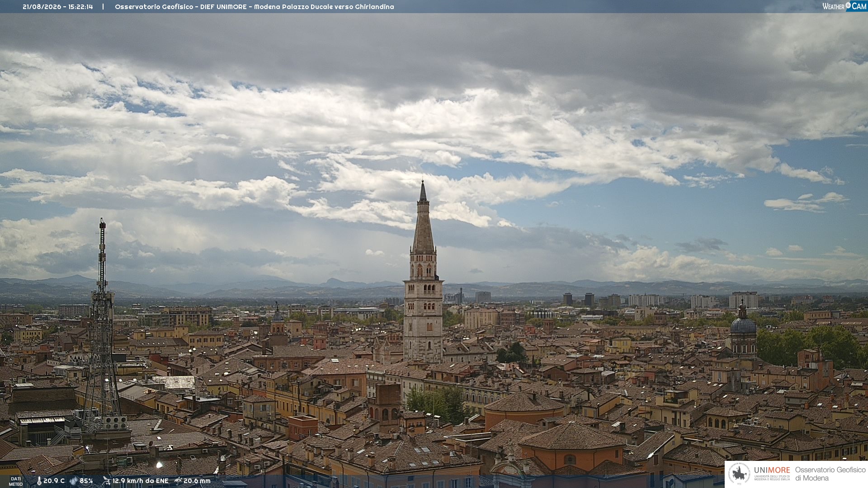Click the 12.9 km/h da ENE wind reading

pyautogui.click(x=140, y=481)
